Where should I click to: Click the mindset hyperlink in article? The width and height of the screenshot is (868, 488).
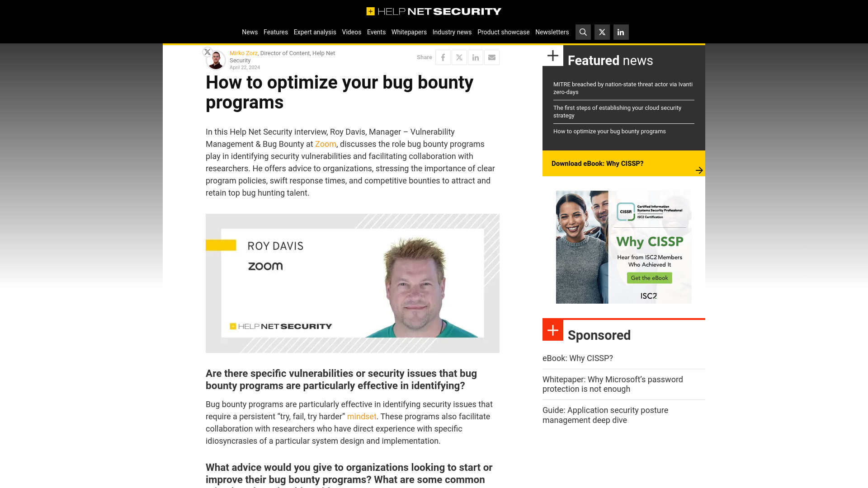tap(361, 417)
